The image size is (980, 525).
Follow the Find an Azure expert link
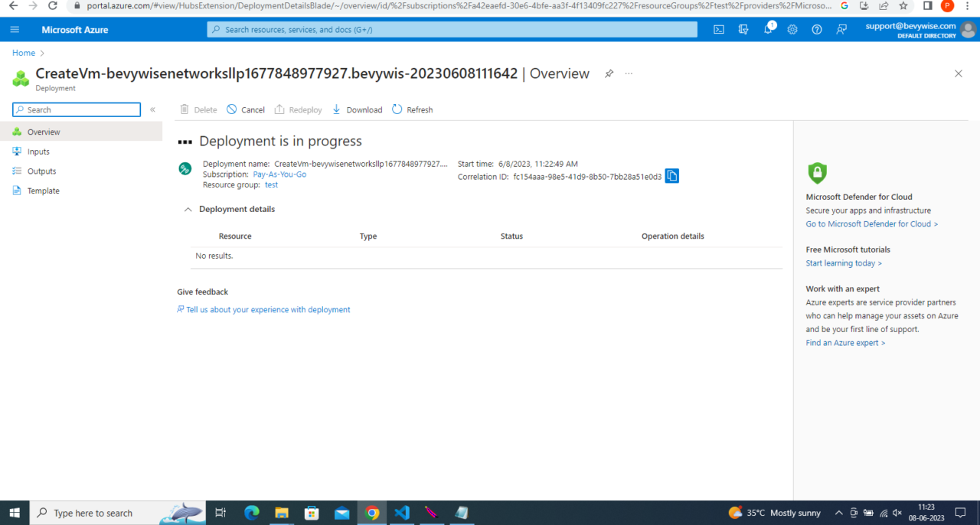coord(845,343)
